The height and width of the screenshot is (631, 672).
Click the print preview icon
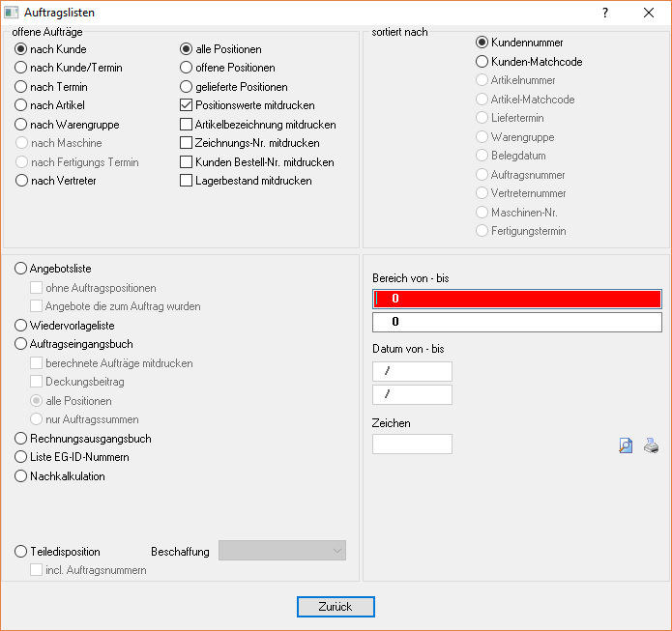pos(626,445)
